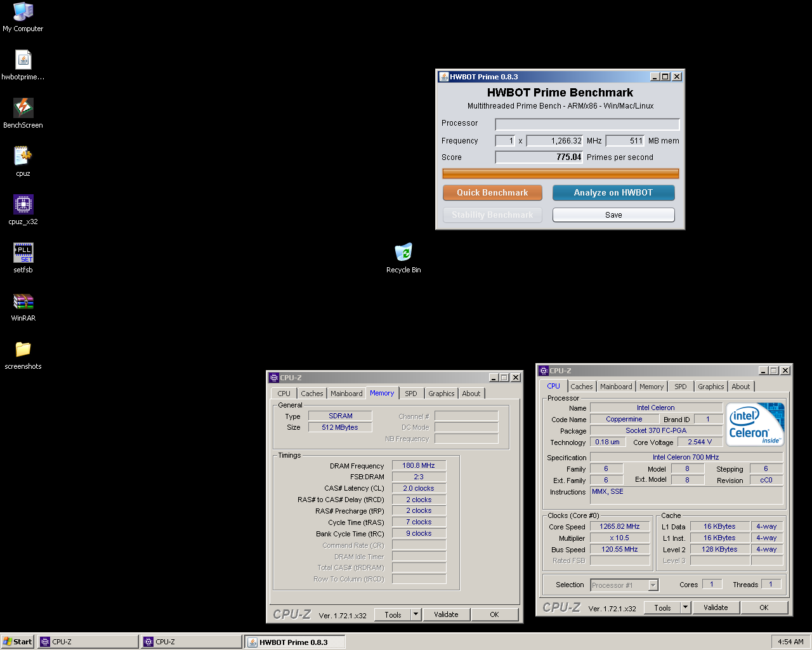Select the Recycle Bin icon
Screen dimensions: 812x650
point(403,253)
